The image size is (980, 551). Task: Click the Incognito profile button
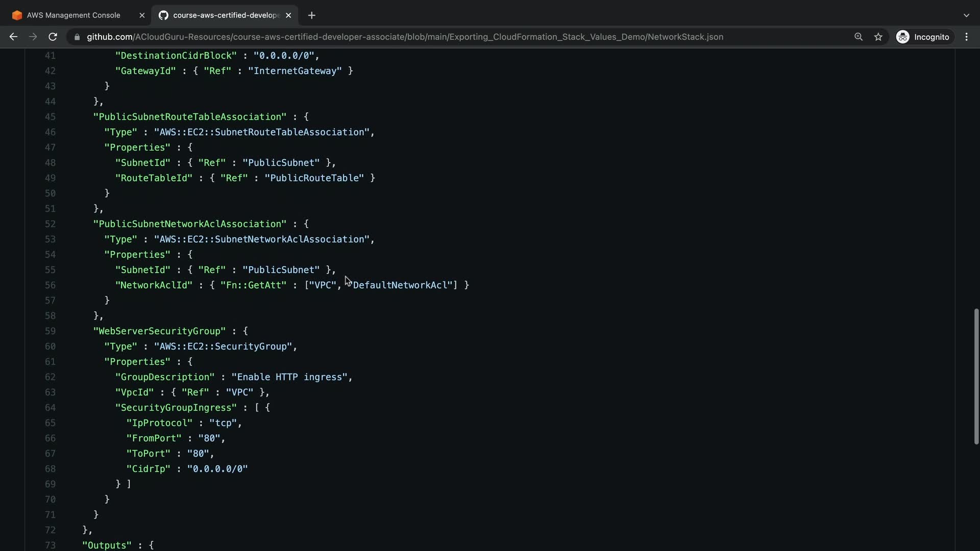tap(923, 37)
